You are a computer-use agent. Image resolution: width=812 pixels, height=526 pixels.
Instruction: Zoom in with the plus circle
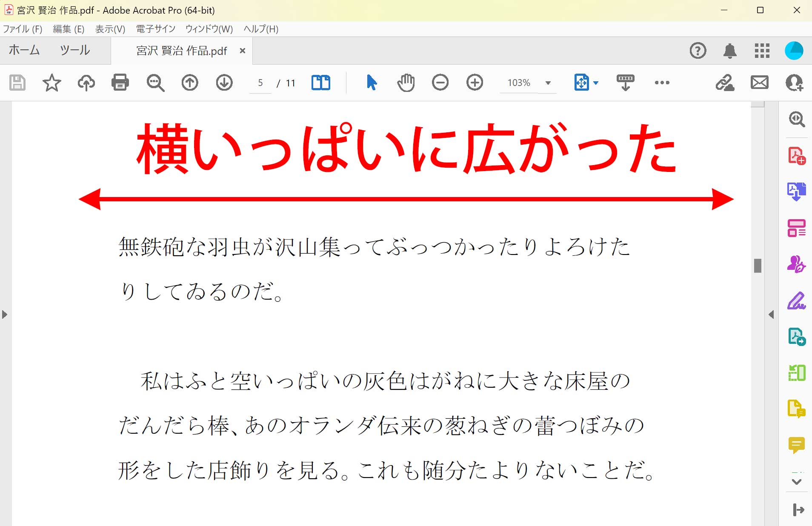pyautogui.click(x=475, y=83)
